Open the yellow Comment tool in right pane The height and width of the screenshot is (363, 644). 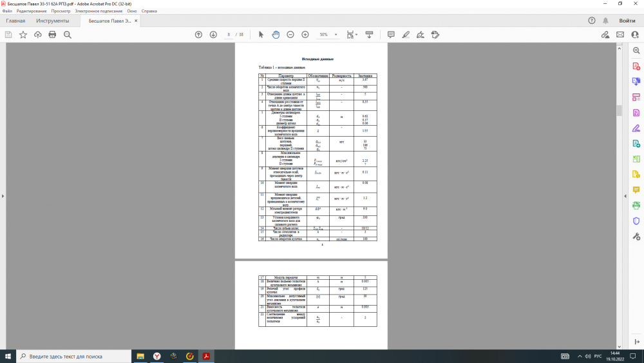(x=636, y=190)
